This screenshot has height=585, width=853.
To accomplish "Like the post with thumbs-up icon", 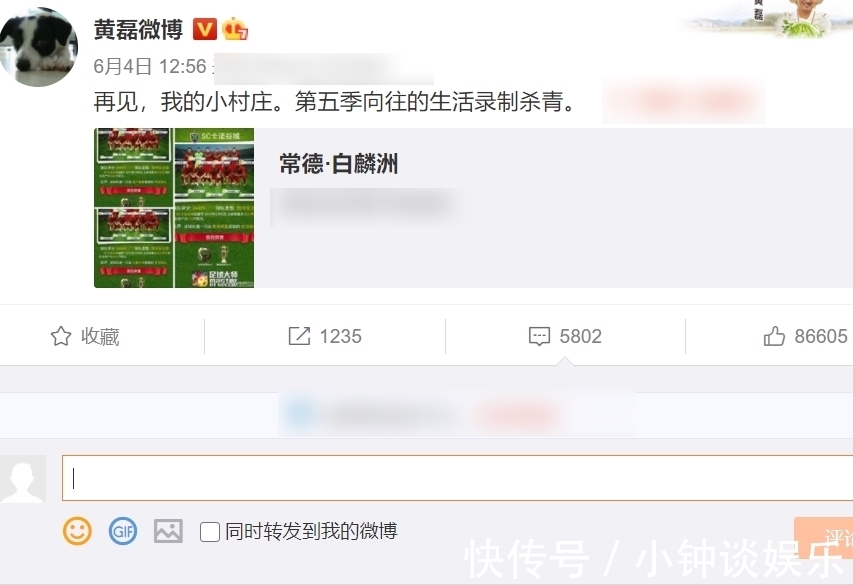I will (x=774, y=336).
